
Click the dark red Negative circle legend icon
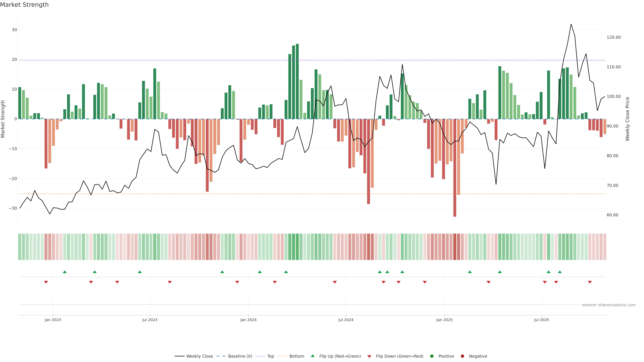pos(462,356)
